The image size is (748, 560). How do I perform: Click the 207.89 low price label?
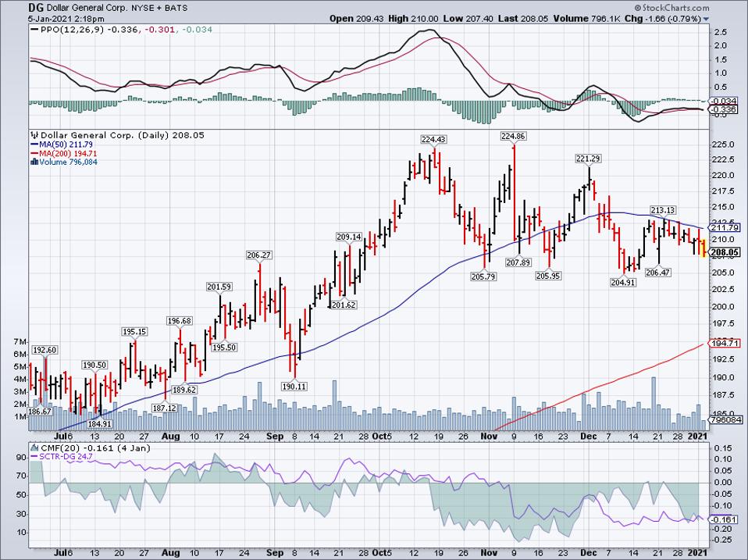[x=518, y=262]
